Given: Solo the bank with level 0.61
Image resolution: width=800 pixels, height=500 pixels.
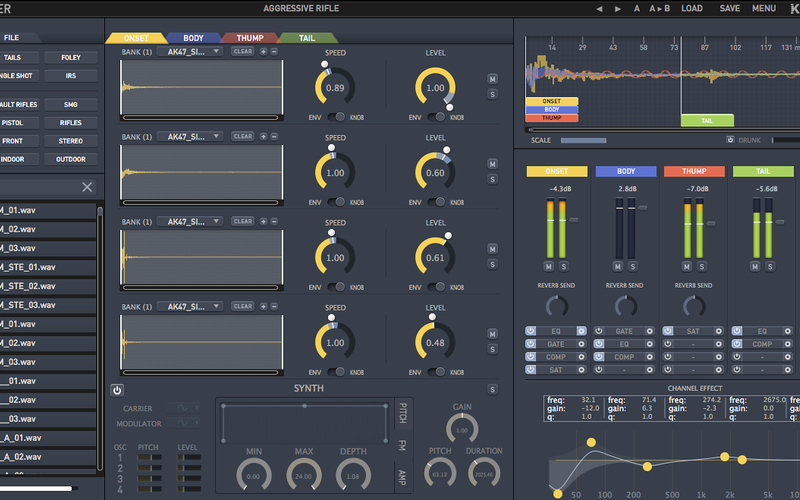Looking at the screenshot, I should tap(492, 264).
